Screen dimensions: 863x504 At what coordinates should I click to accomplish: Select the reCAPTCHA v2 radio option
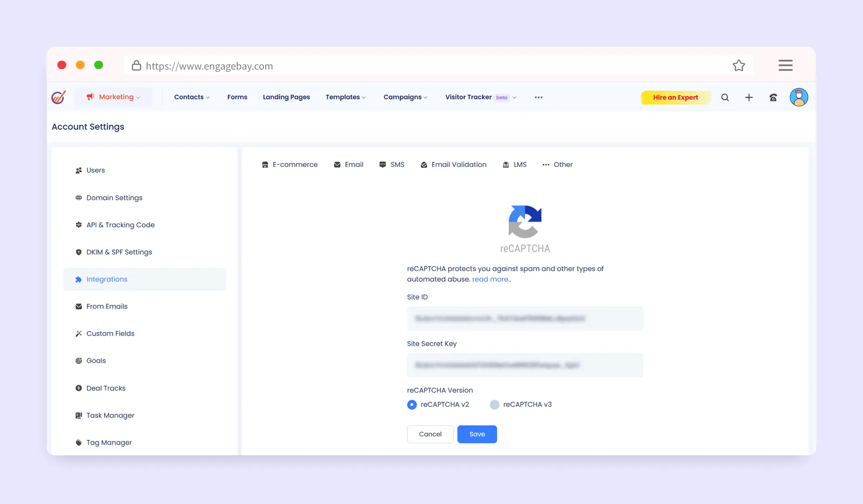click(x=412, y=405)
